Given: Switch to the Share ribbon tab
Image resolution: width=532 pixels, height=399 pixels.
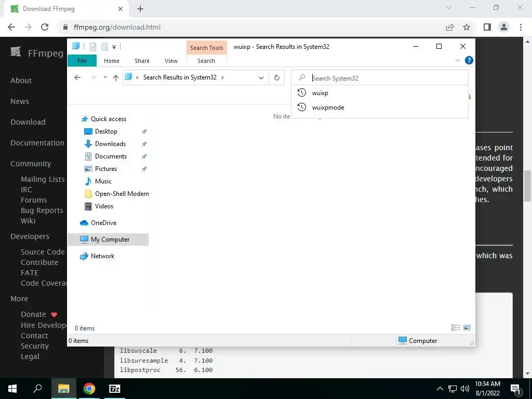Looking at the screenshot, I should [x=142, y=61].
